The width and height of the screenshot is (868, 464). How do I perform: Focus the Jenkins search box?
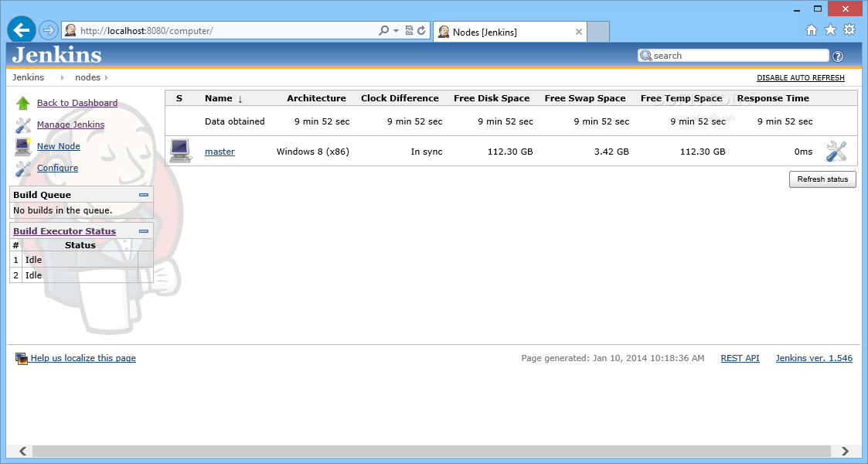[734, 56]
